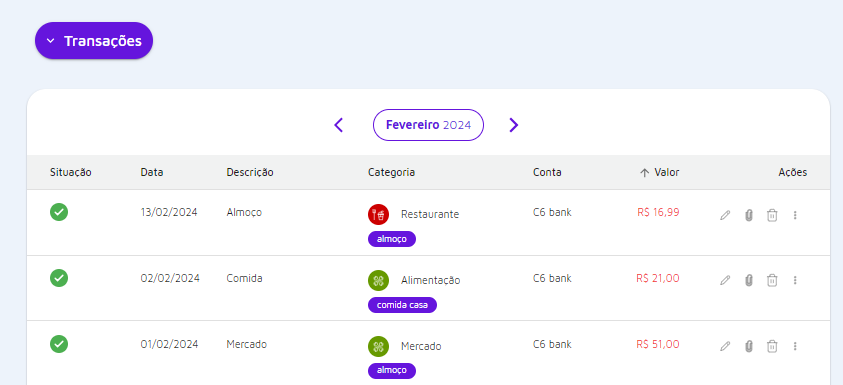The width and height of the screenshot is (843, 385).
Task: Edit the Almoço transaction with pencil icon
Action: (x=725, y=216)
